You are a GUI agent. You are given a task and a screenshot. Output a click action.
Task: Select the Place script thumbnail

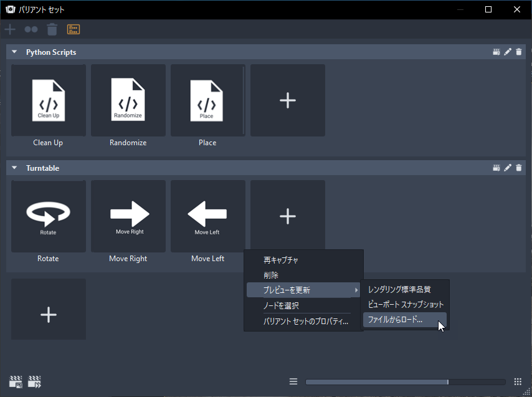tap(207, 100)
